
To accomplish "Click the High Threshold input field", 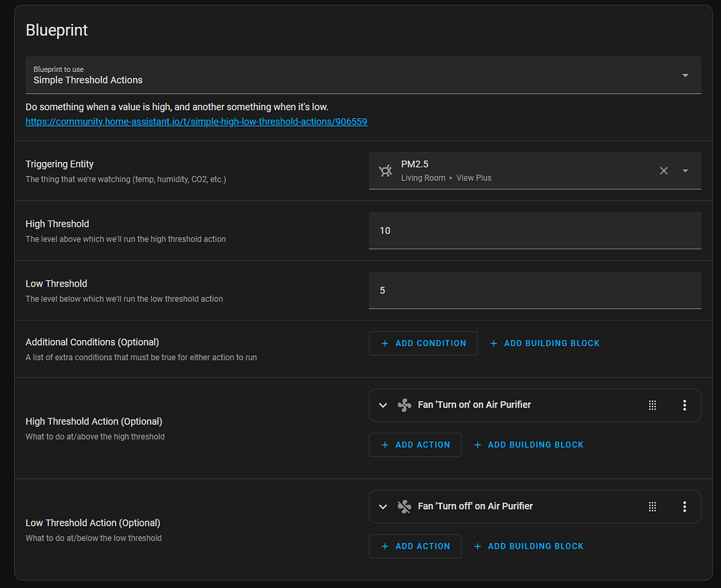I will tap(534, 231).
